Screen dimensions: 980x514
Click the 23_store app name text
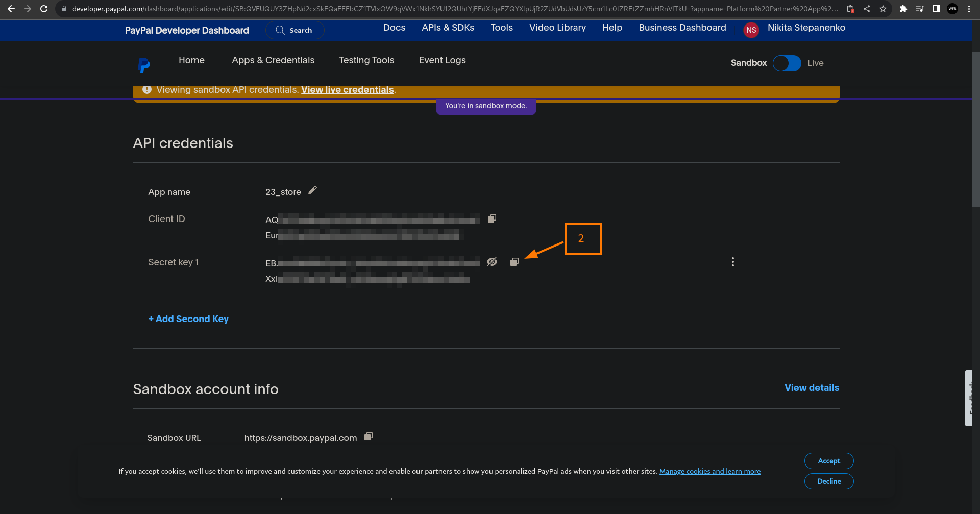(x=283, y=192)
